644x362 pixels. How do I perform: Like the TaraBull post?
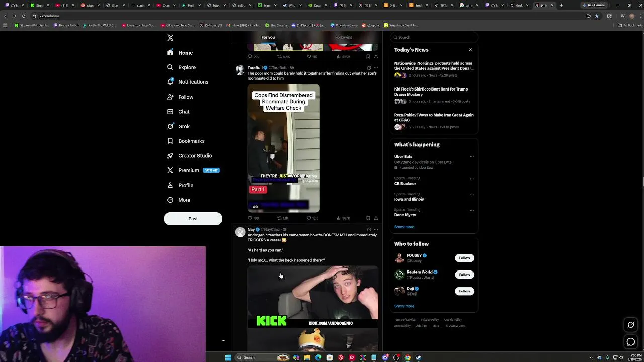click(312, 218)
